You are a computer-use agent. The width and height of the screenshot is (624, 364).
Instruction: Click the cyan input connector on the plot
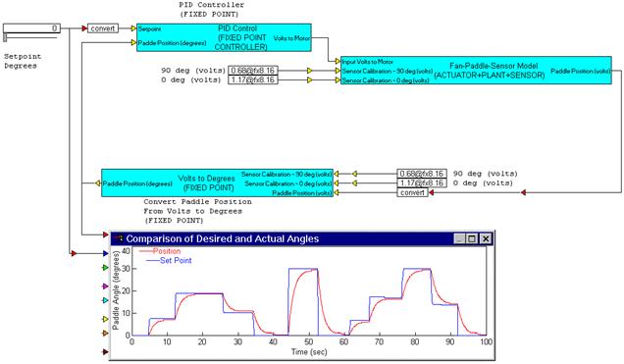[105, 300]
